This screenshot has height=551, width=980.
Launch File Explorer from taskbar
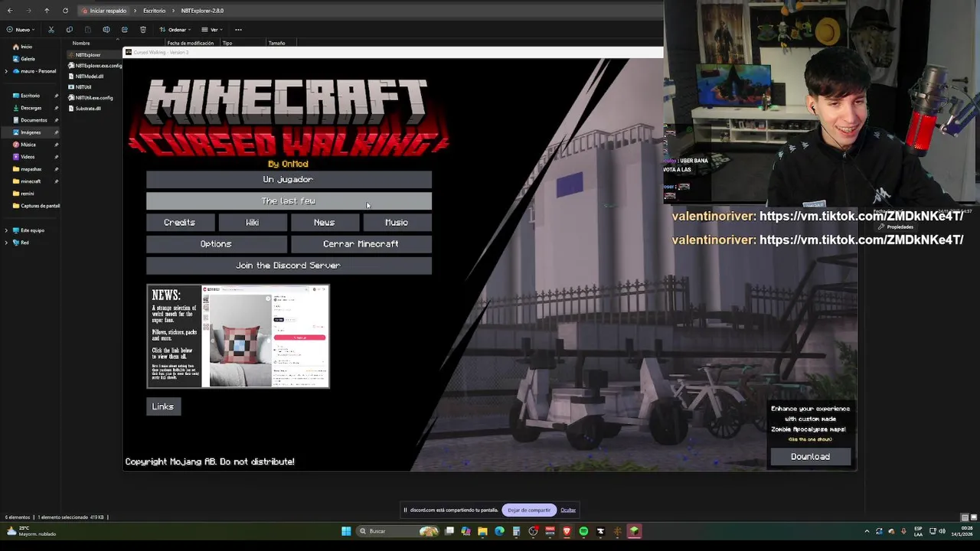(x=482, y=531)
